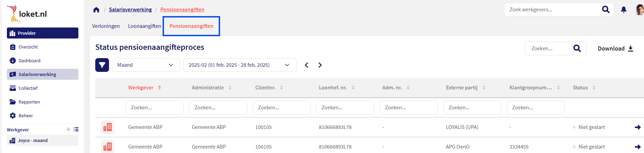Click the home breadcrumb icon
The width and height of the screenshot is (644, 153).
pyautogui.click(x=96, y=10)
